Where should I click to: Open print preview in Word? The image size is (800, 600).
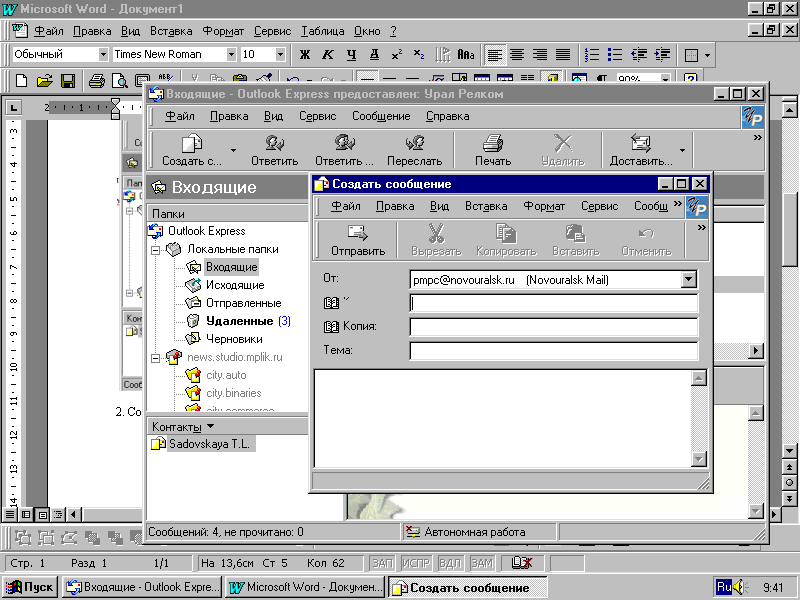pyautogui.click(x=120, y=81)
